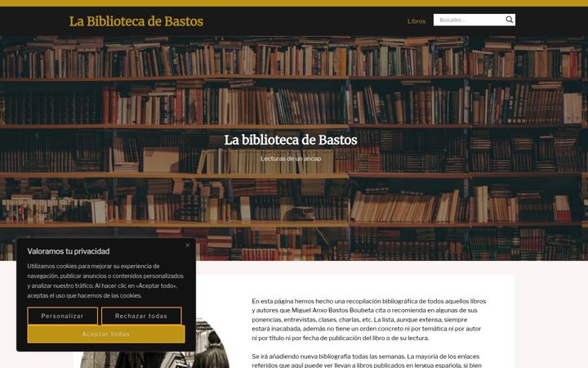The height and width of the screenshot is (368, 588).
Task: Focus the Buscador search field
Action: coord(469,20)
